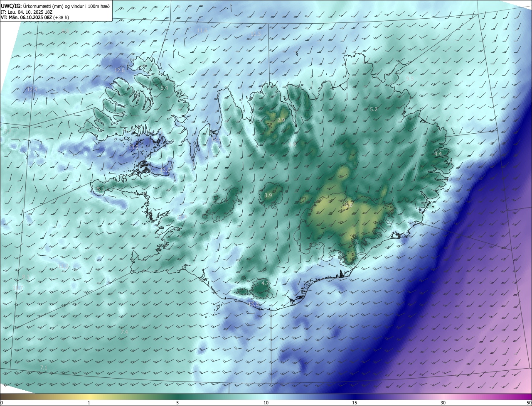Click the 1 tick on the color scale
The image size is (532, 406).
pyautogui.click(x=89, y=403)
